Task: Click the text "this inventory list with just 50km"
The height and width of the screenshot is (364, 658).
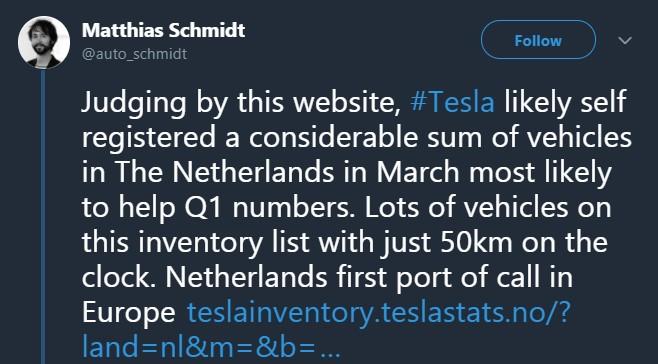Action: pos(297,243)
